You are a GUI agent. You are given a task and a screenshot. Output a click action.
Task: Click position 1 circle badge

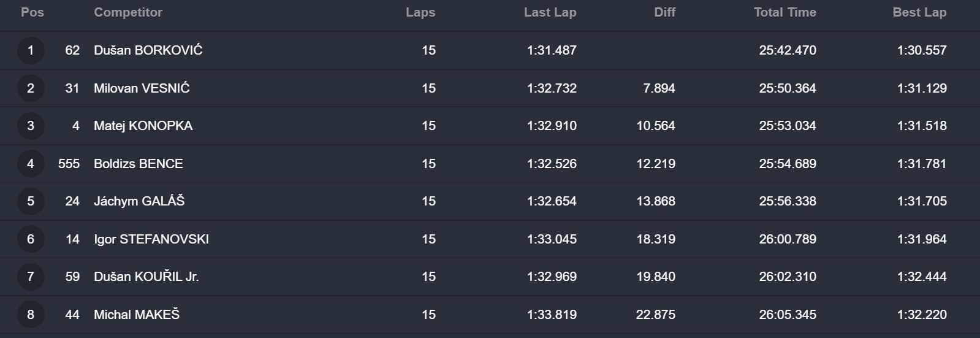pos(31,50)
